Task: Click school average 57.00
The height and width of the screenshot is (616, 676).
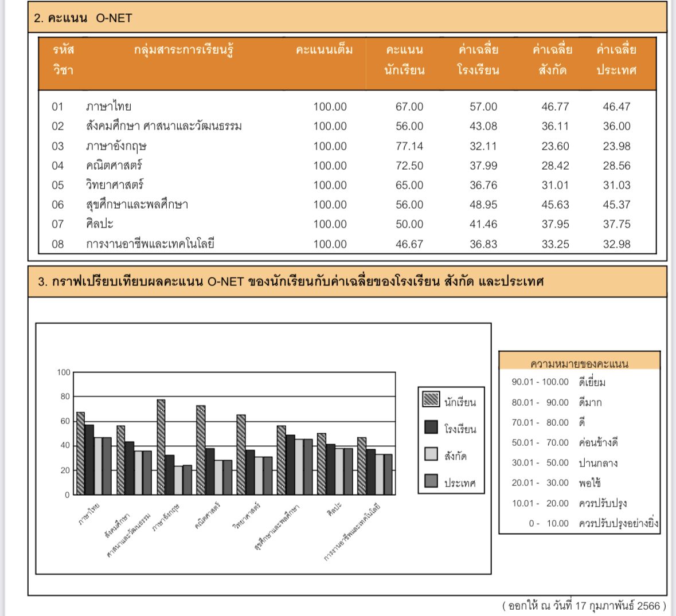Action: tap(483, 107)
